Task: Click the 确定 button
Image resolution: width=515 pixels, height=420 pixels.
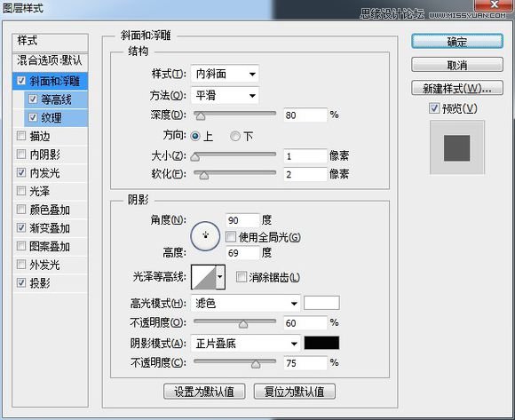Action: (457, 42)
